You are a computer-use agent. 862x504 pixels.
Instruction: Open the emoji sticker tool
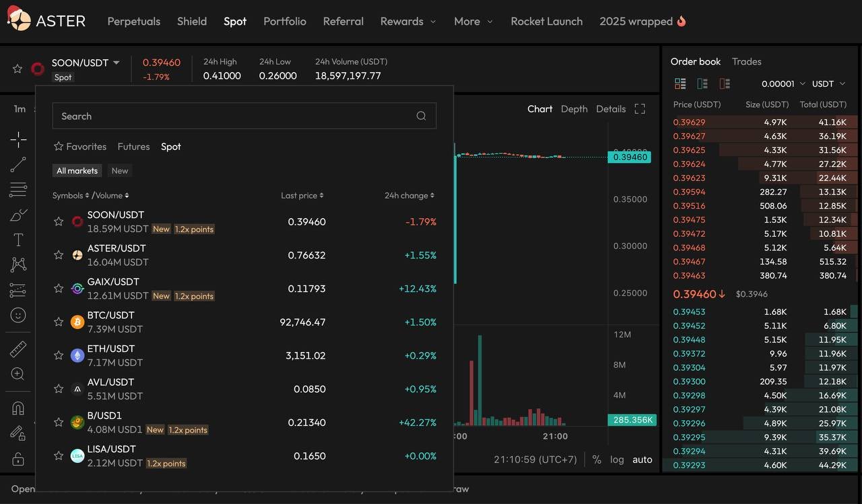coord(18,315)
